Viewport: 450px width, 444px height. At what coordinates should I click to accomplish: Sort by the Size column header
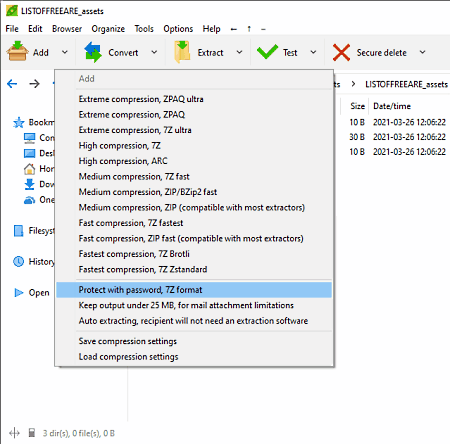[x=358, y=106]
